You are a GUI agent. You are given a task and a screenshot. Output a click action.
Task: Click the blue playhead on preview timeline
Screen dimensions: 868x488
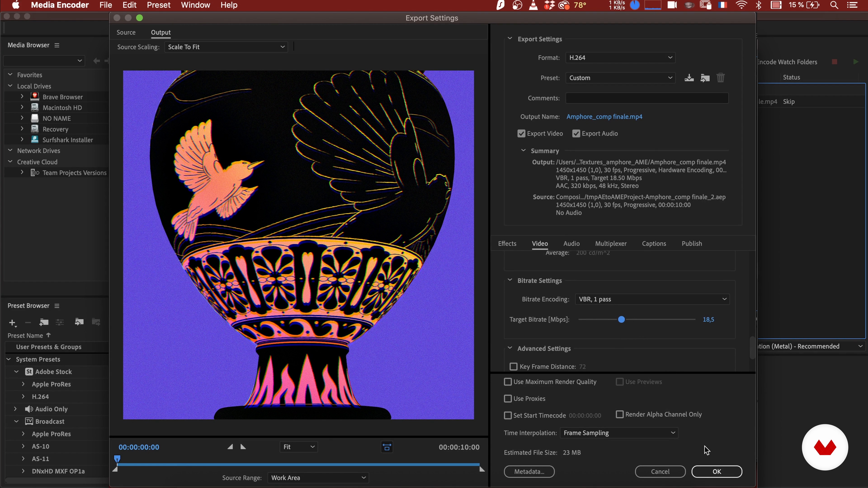click(117, 459)
